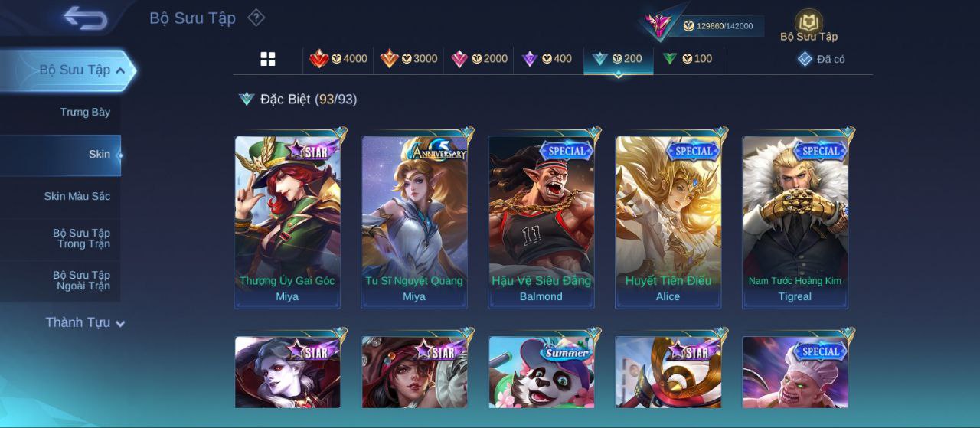Open Skin Màu Sắc sidebar item

pyautogui.click(x=77, y=196)
